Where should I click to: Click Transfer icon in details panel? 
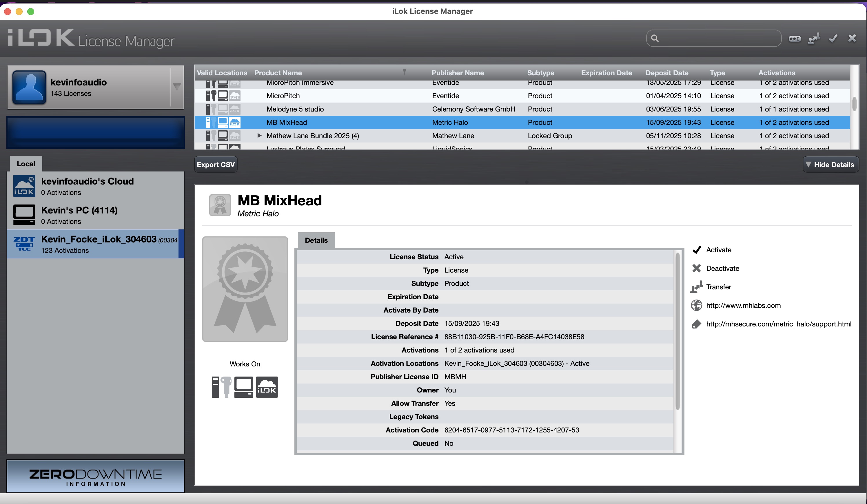(x=696, y=287)
